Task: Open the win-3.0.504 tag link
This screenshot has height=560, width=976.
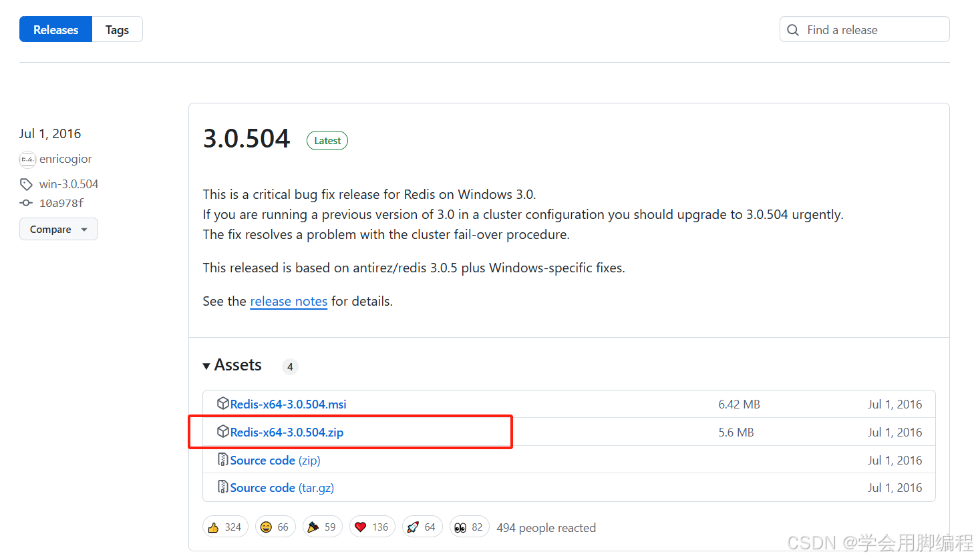Action: tap(69, 184)
